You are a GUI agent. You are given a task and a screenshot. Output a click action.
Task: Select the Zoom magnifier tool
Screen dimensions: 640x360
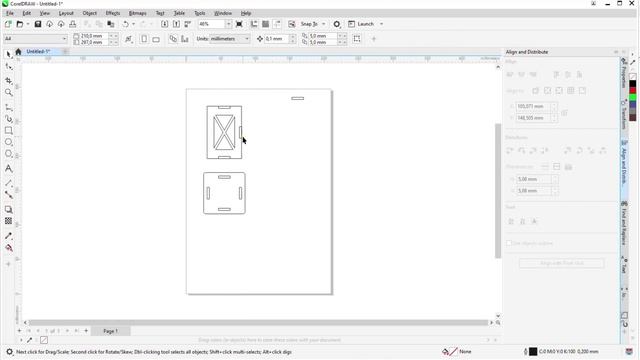(9, 93)
